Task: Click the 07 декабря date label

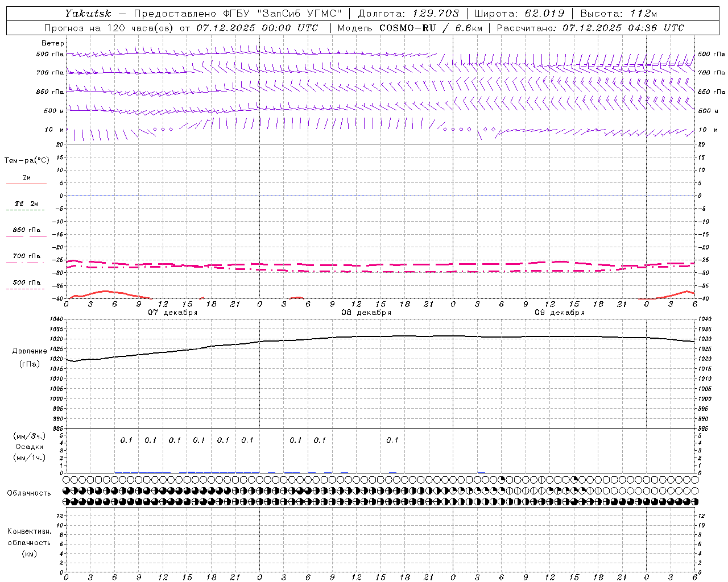Action: (172, 313)
